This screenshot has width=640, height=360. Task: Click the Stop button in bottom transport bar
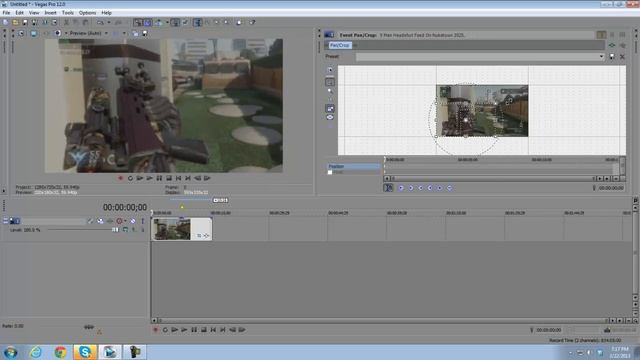[204, 330]
